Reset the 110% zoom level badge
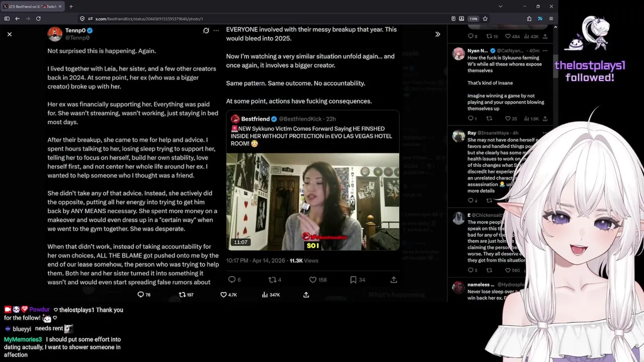 473,19
